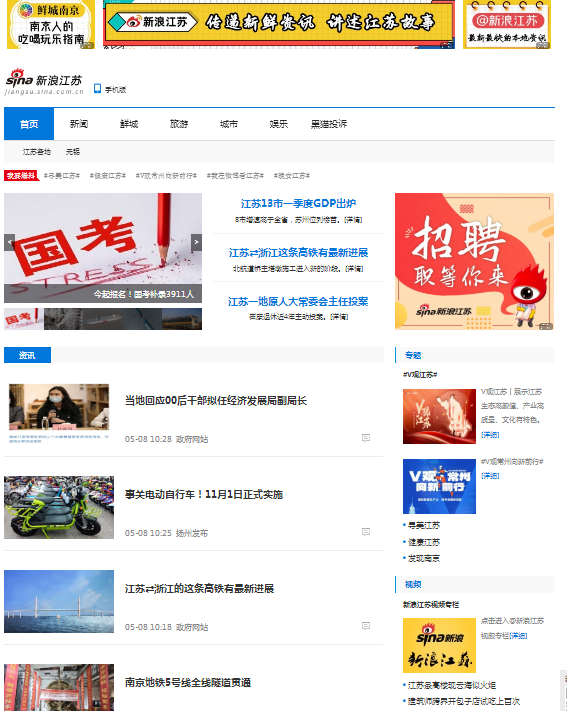Open the 健康江苏 bullet link in sidebar
Screen dimensions: 567x711
pyautogui.click(x=424, y=542)
